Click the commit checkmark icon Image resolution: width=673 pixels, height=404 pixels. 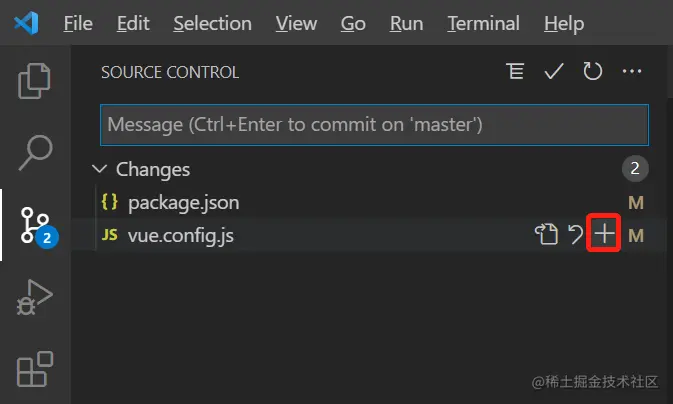click(554, 71)
